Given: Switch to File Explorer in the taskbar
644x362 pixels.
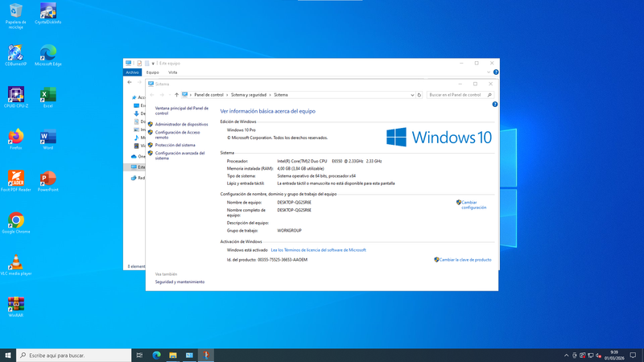Looking at the screenshot, I should coord(173,356).
